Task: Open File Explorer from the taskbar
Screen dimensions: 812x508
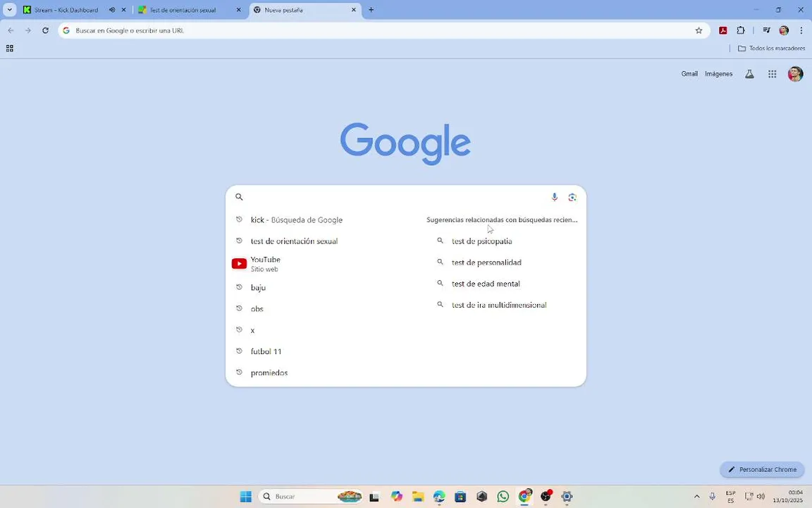Action: click(x=418, y=497)
